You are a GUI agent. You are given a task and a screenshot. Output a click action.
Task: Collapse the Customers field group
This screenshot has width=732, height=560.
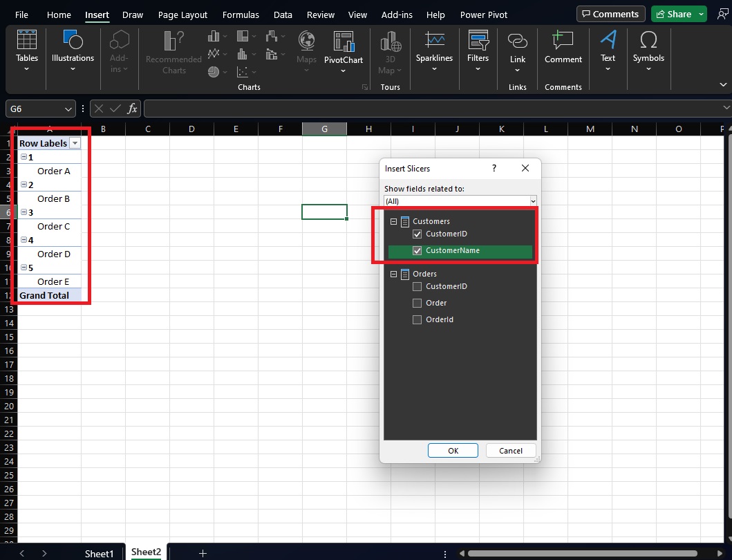click(394, 221)
